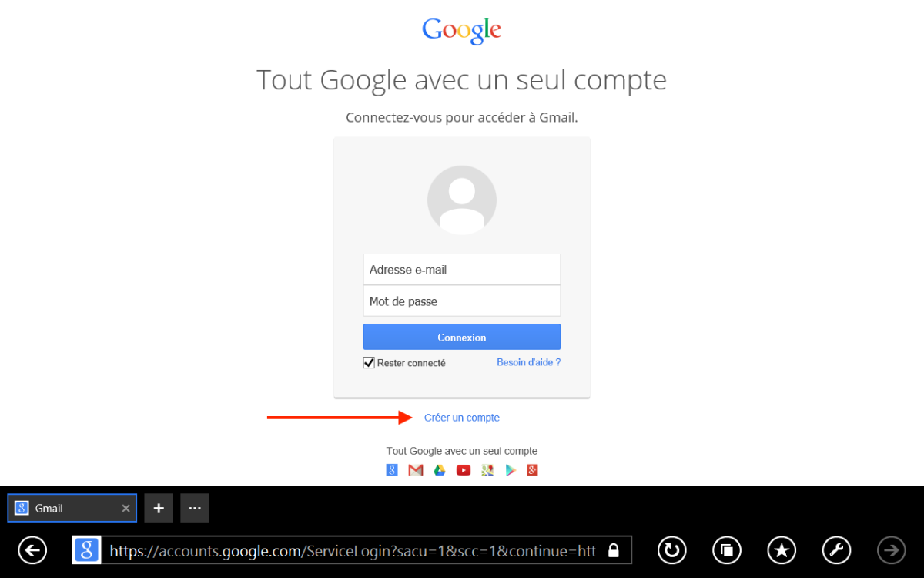Reload the page with the refresh button

[x=672, y=550]
